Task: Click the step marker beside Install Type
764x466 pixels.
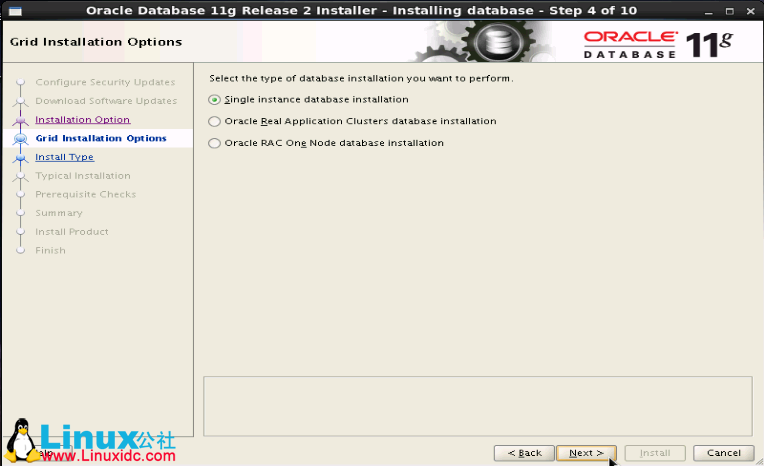Action: coord(20,157)
